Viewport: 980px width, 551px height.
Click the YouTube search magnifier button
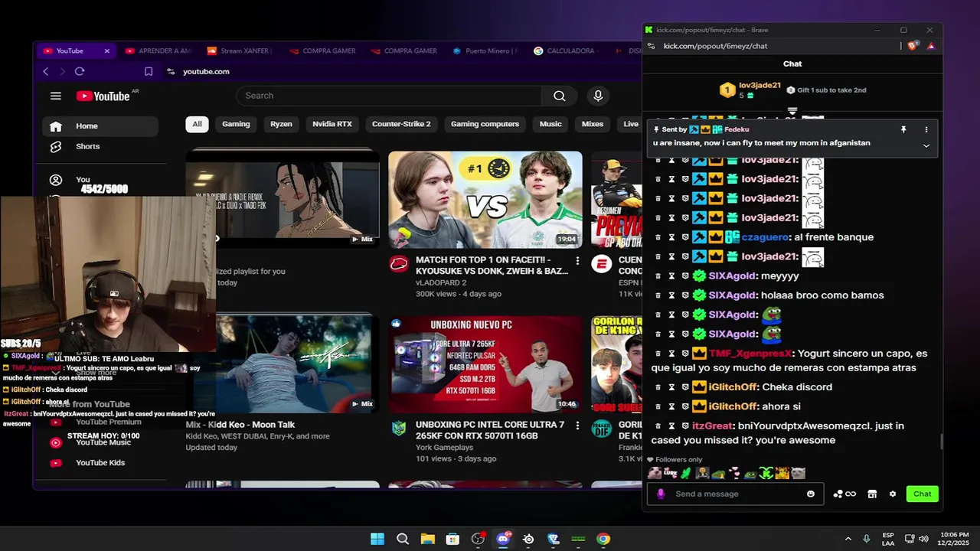(x=560, y=96)
